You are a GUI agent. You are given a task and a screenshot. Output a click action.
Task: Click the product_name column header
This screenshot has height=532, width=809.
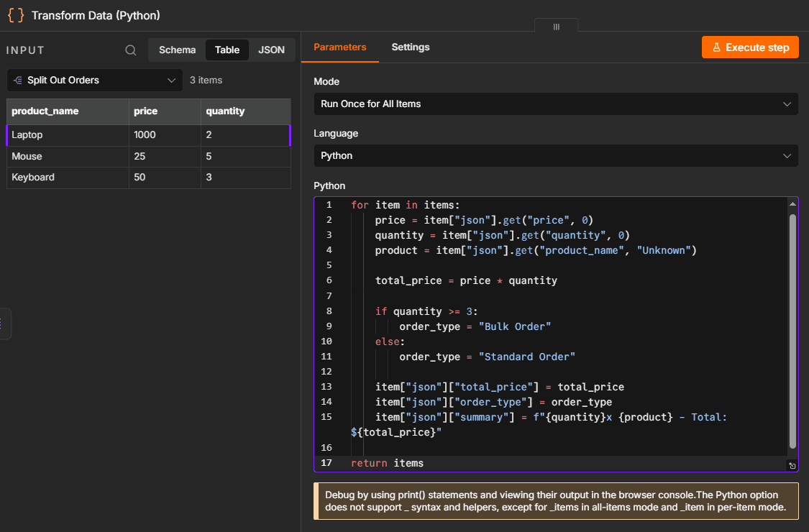(68, 111)
